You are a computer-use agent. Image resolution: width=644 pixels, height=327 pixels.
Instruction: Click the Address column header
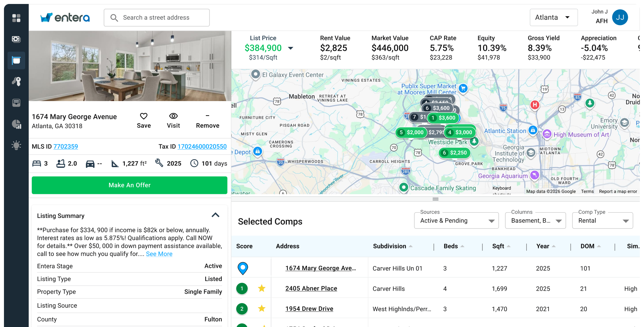pos(287,246)
